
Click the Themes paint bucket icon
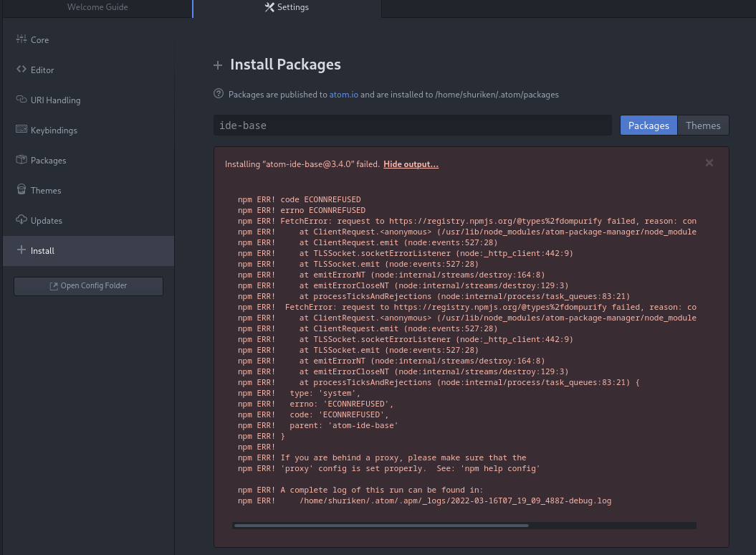(x=21, y=189)
